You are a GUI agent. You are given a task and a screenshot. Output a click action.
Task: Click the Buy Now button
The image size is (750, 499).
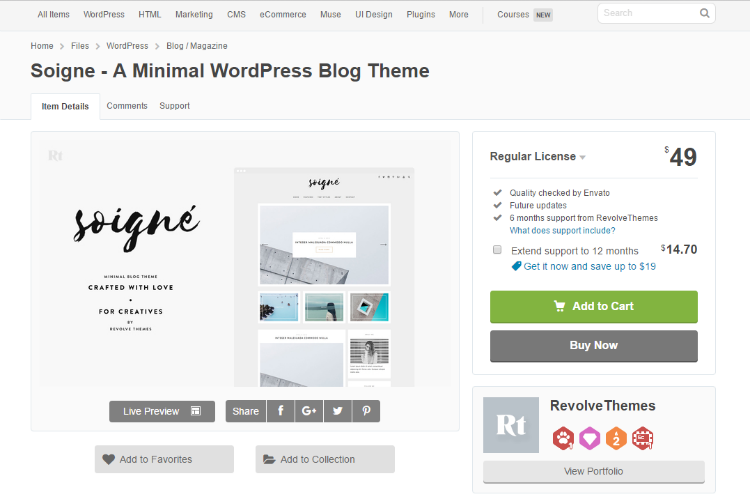click(x=594, y=346)
